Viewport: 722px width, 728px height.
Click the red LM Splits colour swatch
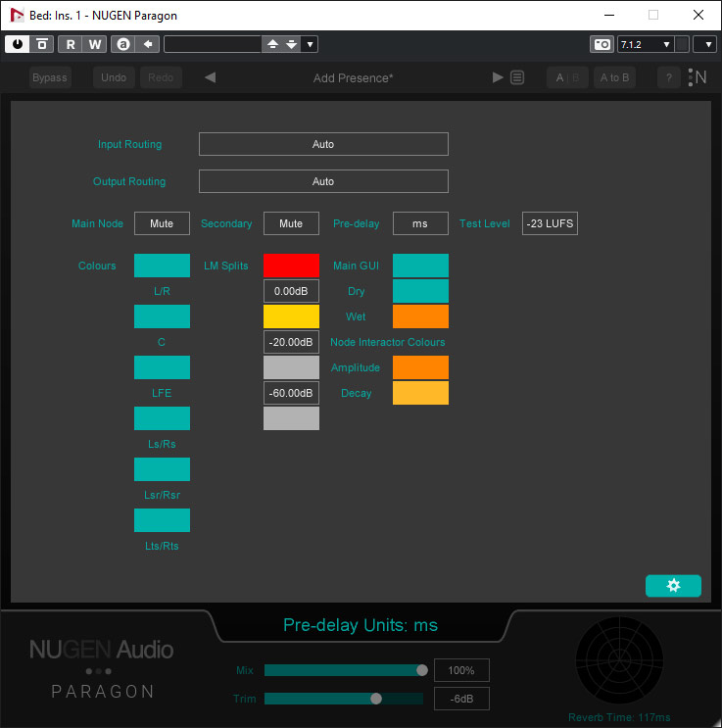click(291, 266)
